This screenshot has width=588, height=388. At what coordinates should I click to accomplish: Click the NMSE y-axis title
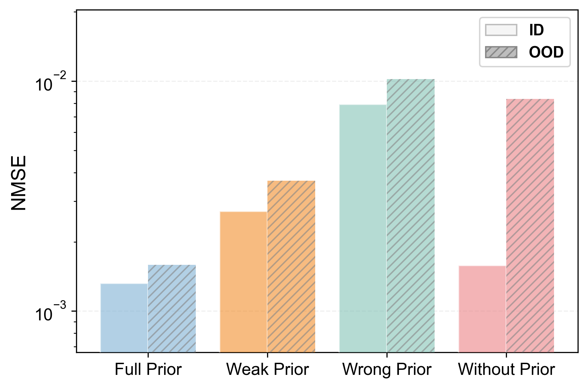point(19,183)
